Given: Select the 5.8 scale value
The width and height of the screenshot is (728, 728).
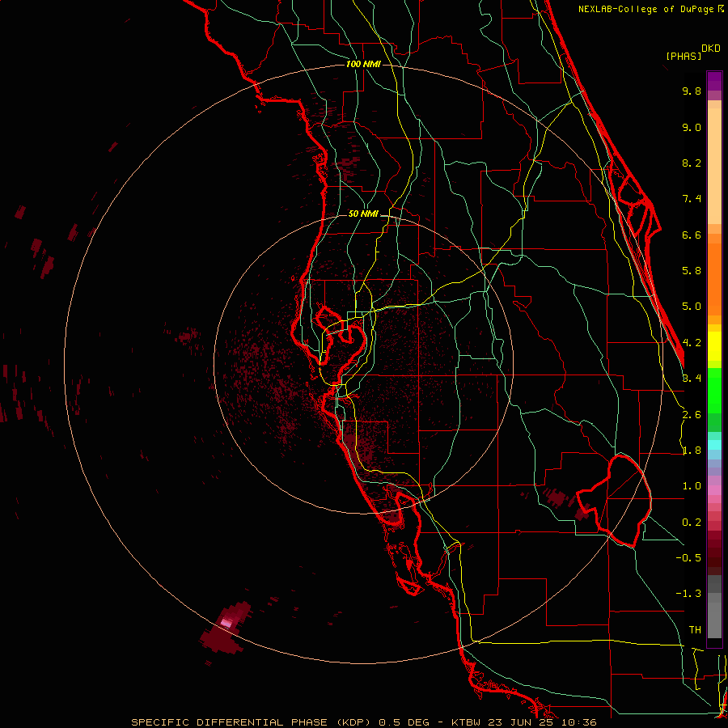Looking at the screenshot, I should click(x=692, y=271).
